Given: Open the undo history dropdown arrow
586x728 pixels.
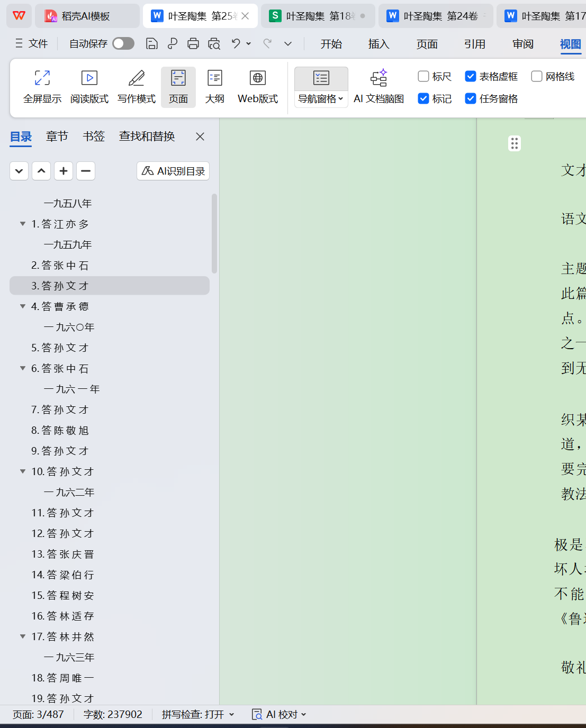Looking at the screenshot, I should pos(249,43).
